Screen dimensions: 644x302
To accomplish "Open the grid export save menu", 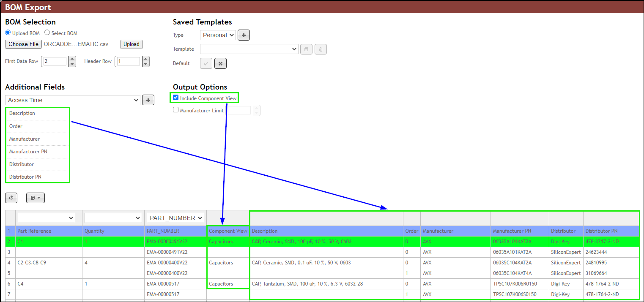I will pos(35,198).
